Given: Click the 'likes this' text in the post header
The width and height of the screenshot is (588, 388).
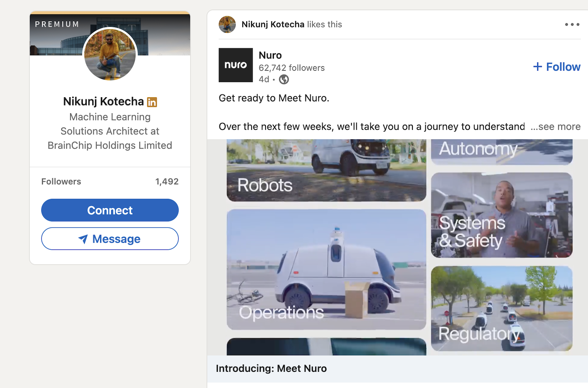Looking at the screenshot, I should point(324,24).
